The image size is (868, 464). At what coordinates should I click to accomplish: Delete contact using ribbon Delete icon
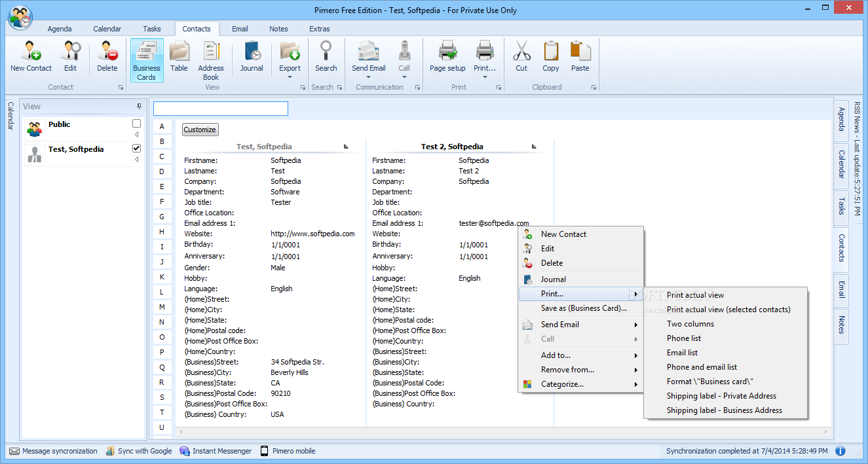click(107, 56)
